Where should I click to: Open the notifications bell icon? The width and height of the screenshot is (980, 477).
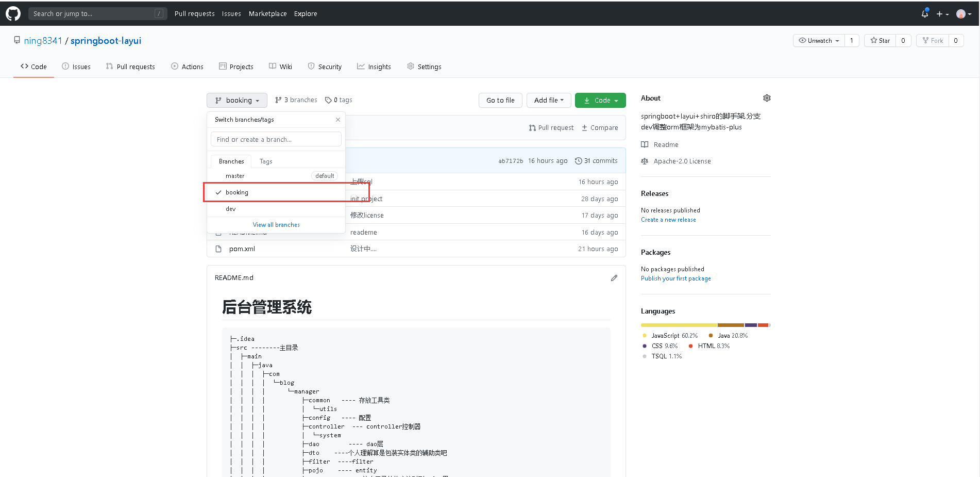click(924, 14)
